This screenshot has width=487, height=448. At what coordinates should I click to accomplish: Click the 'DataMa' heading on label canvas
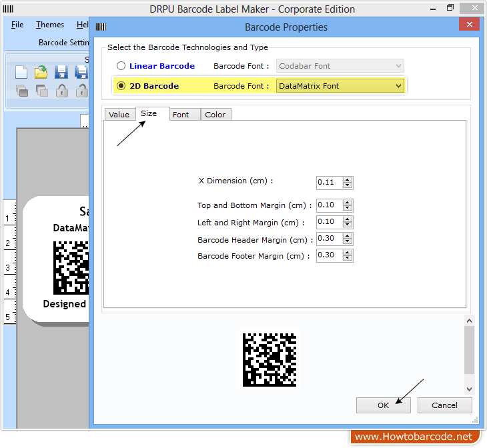click(x=71, y=227)
